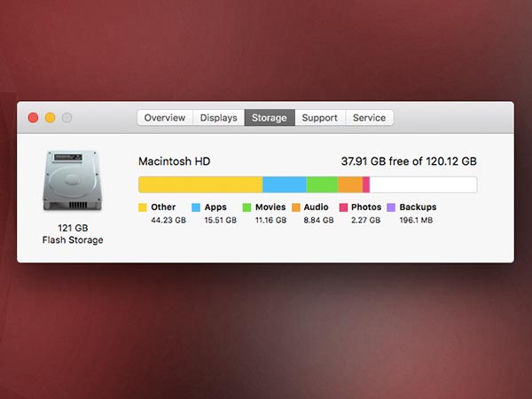Minimize the window with the yellow button
Viewport: 532px width, 399px height.
tap(51, 118)
